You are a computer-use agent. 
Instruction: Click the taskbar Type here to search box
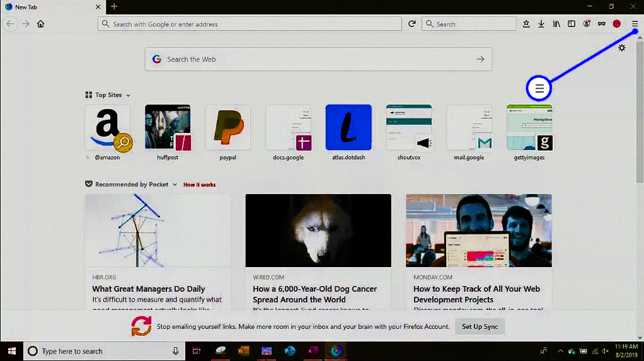tap(105, 351)
